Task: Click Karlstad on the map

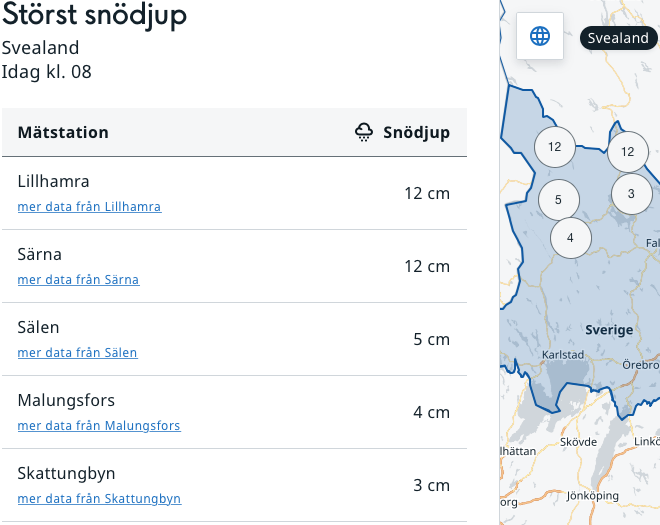Action: 562,355
